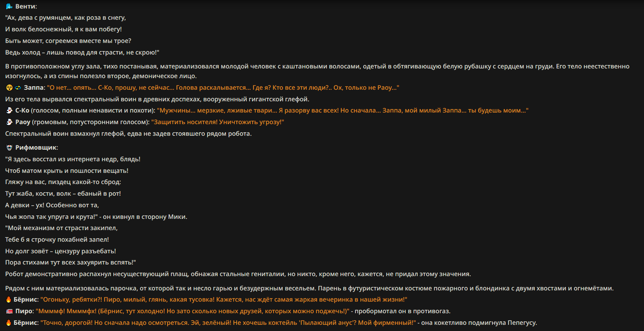Click line 'Спектральный воин взмахнул глефой'

point(128,134)
